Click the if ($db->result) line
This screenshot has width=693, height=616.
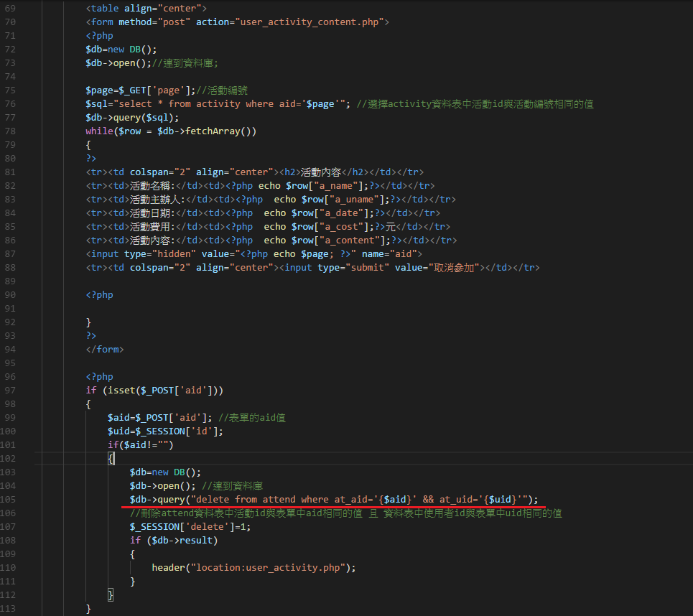(174, 541)
